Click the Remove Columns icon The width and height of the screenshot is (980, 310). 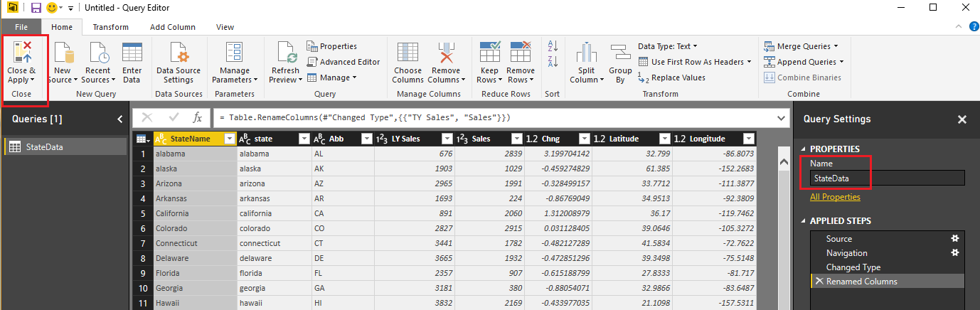pos(446,53)
